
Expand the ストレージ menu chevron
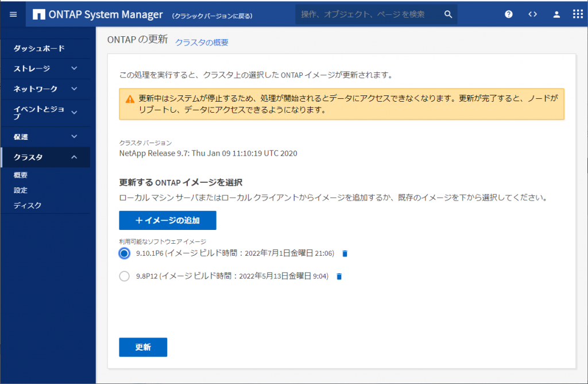[x=74, y=68]
